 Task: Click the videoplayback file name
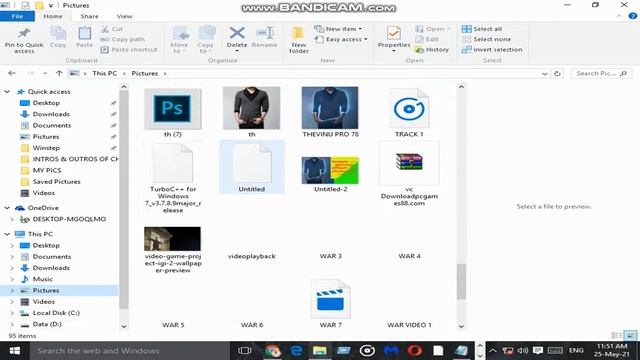[x=251, y=256]
